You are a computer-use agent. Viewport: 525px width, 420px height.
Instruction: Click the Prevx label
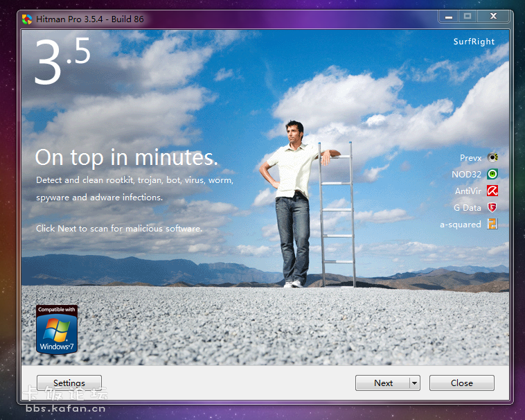pos(470,158)
